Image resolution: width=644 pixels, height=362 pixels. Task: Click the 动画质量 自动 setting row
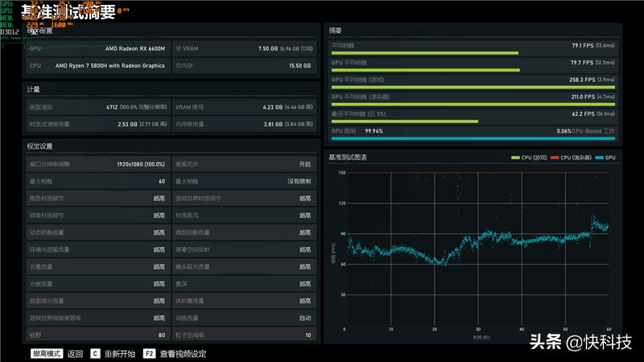coord(243,318)
